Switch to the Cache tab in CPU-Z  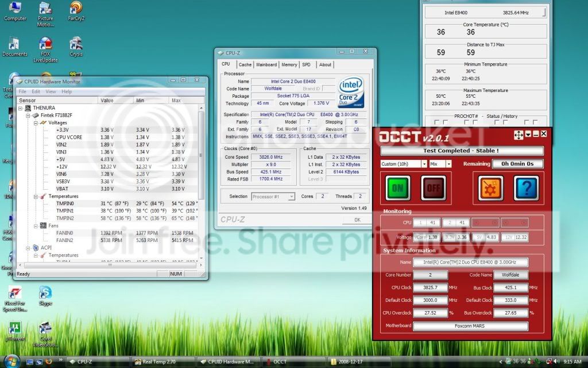pos(245,64)
